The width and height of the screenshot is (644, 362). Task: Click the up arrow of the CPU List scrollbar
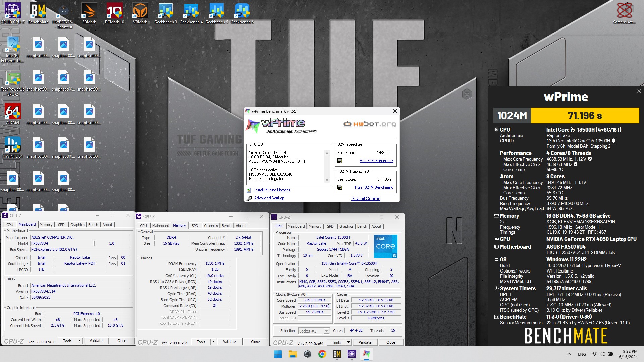coord(327,153)
